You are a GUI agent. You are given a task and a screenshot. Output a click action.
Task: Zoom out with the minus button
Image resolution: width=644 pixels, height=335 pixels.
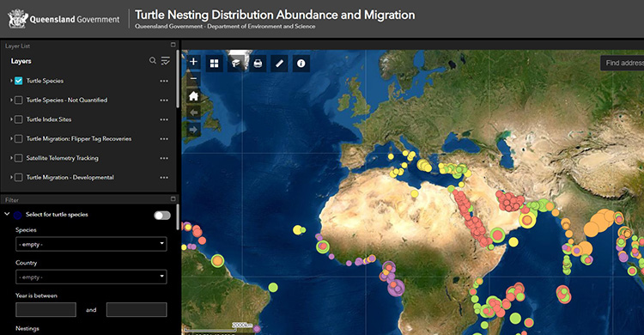coord(193,79)
